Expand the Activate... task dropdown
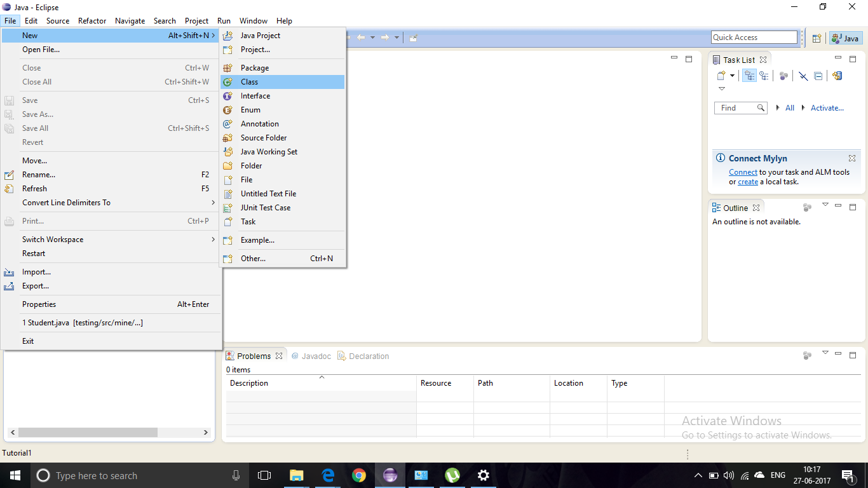The image size is (868, 488). (803, 108)
